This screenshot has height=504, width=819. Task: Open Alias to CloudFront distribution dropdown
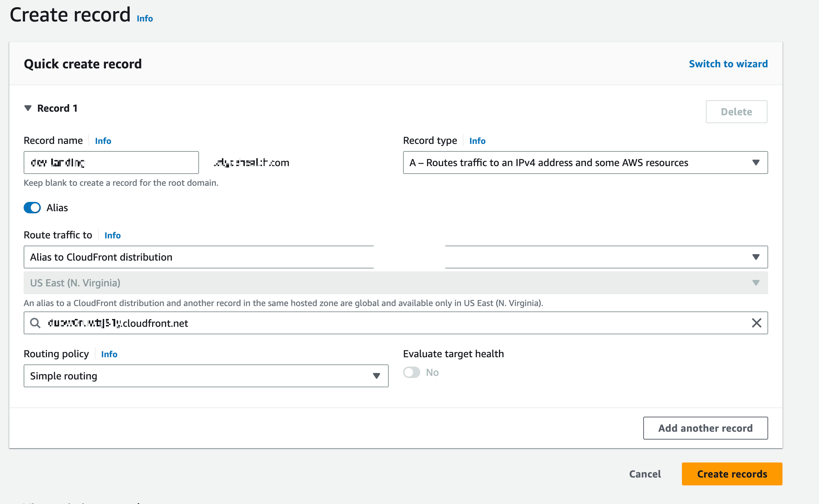click(395, 257)
